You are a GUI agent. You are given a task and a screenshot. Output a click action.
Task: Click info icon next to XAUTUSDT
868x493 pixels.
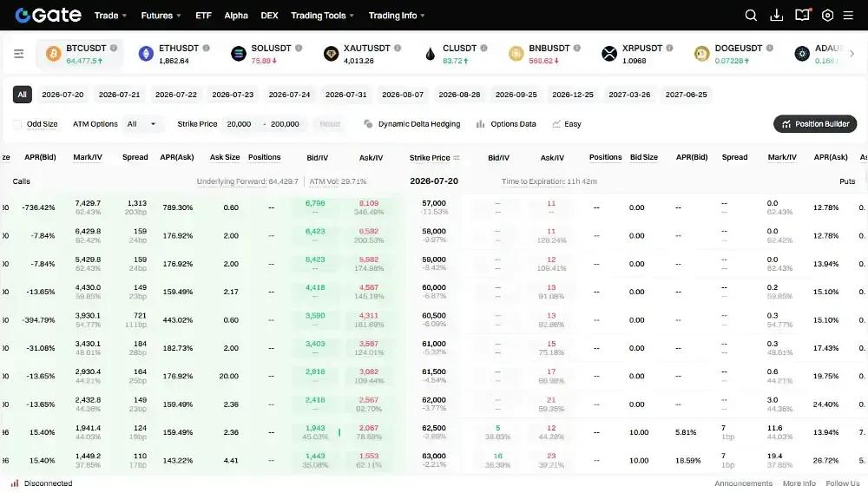tap(398, 48)
